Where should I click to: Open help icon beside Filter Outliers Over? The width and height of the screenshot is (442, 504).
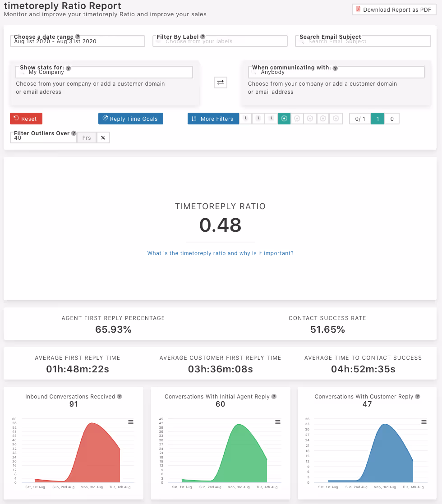point(74,133)
